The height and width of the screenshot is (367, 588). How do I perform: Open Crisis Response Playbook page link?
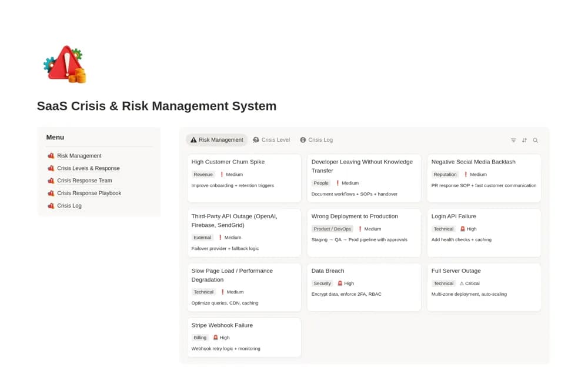pyautogui.click(x=89, y=193)
